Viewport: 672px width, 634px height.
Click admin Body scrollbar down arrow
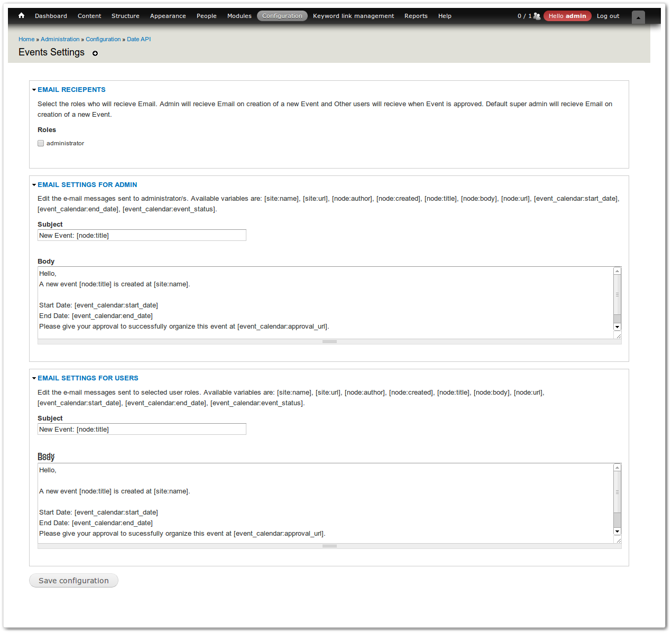pyautogui.click(x=617, y=327)
